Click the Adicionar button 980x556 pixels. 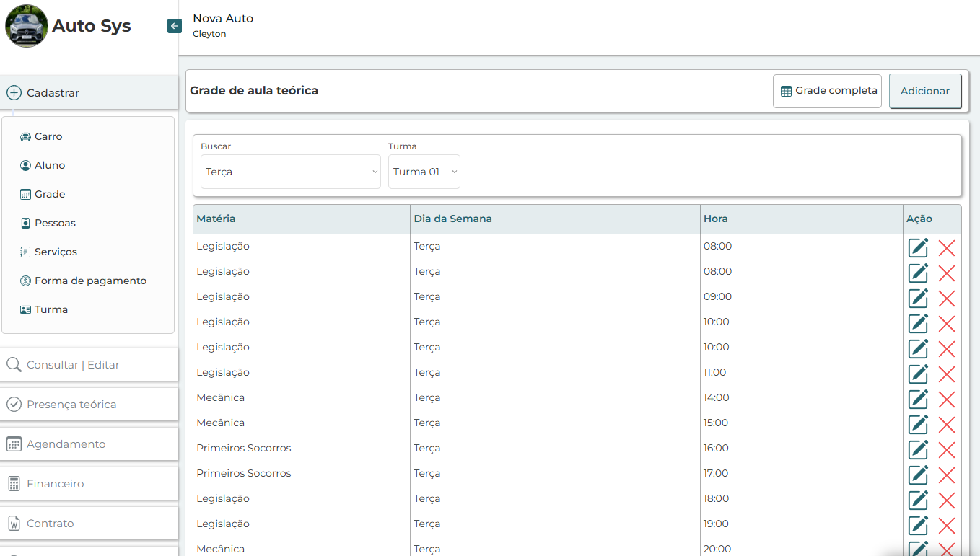pos(924,91)
